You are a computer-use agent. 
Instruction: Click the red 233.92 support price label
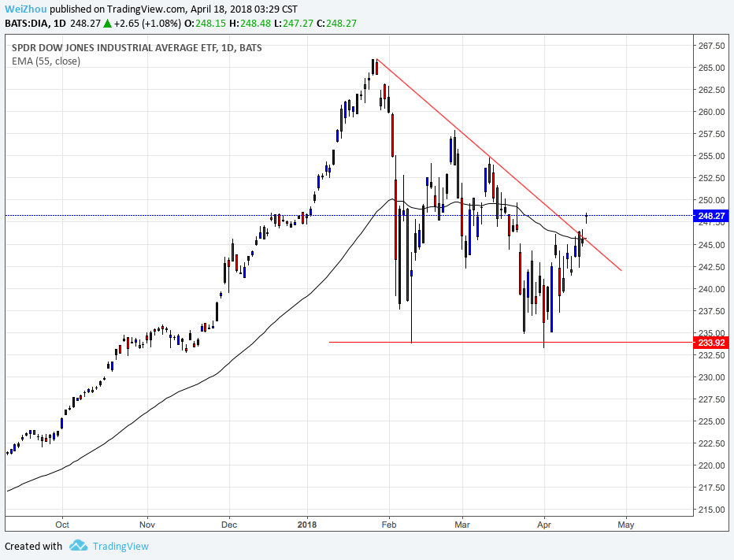pos(711,343)
